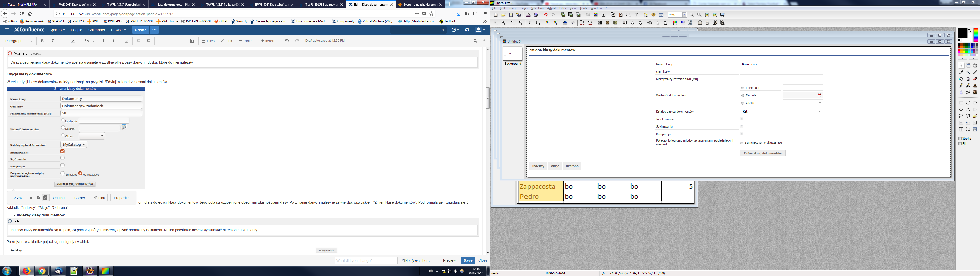
Task: Select the Ellipse selection shape
Action: pyautogui.click(x=968, y=102)
